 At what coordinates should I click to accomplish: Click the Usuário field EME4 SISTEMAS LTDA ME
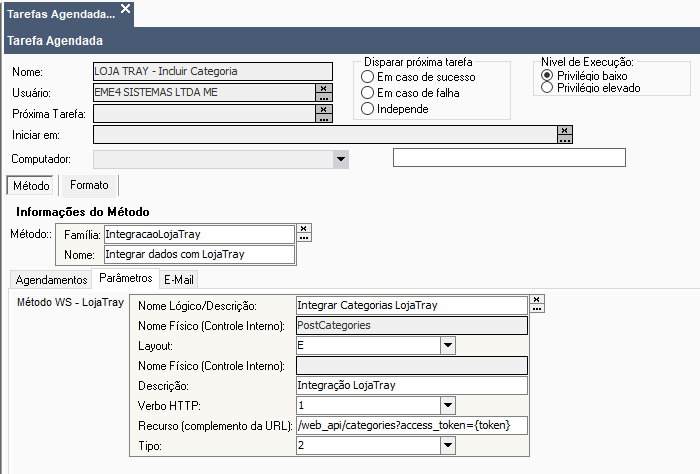[x=204, y=92]
